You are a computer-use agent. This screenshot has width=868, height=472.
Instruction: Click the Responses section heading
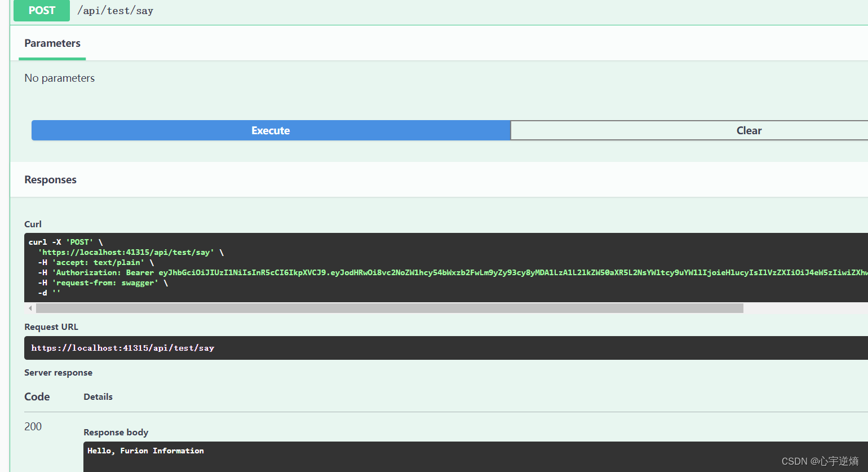[50, 179]
